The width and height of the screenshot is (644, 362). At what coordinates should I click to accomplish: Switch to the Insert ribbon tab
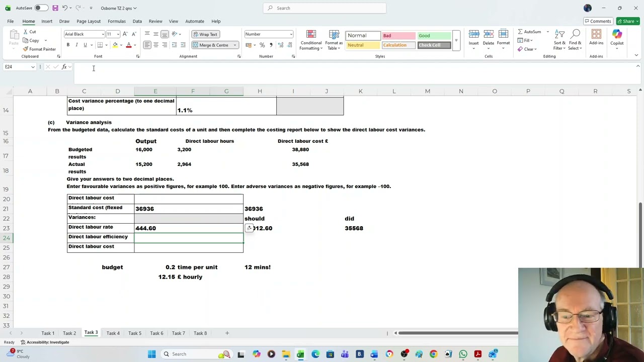pyautogui.click(x=47, y=21)
